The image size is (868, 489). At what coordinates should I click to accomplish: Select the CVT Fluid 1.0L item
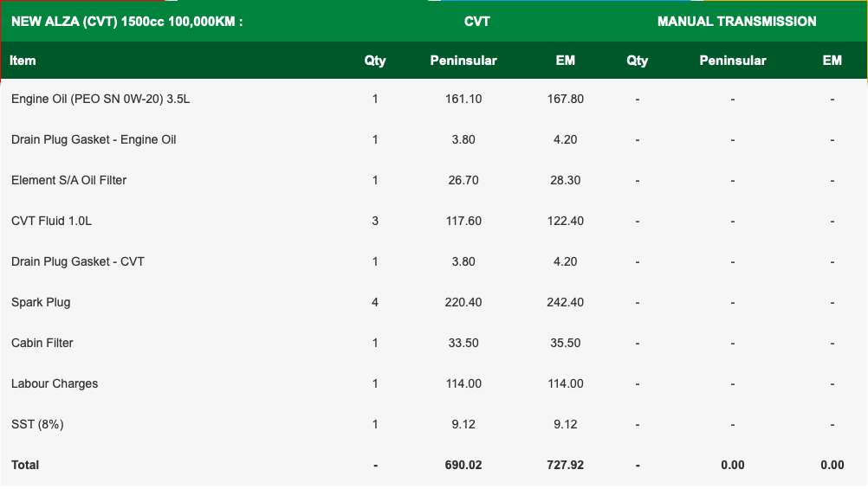point(51,221)
